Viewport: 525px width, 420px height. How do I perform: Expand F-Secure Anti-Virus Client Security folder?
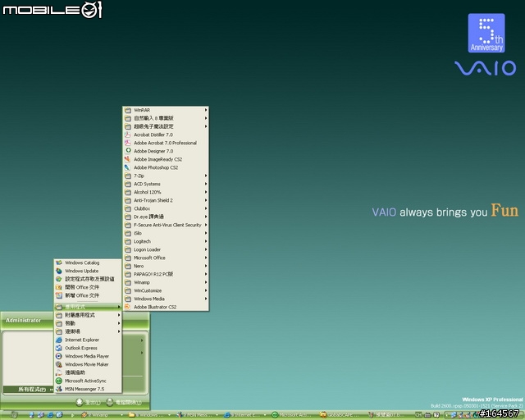point(166,225)
